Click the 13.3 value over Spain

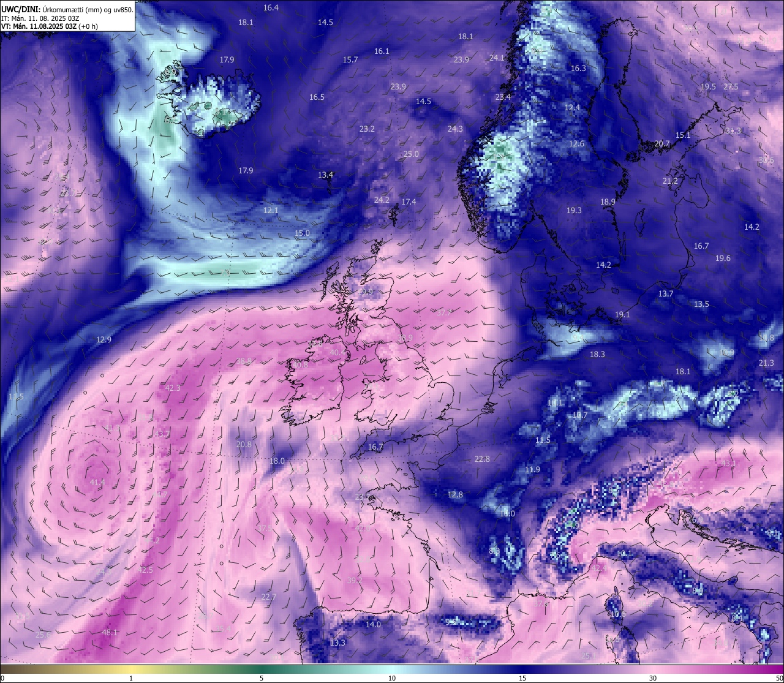point(337,643)
